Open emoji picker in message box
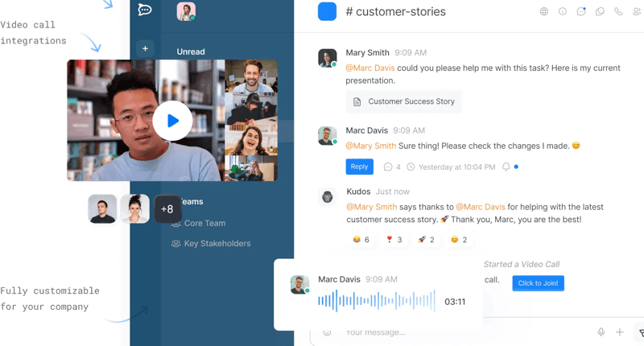Viewport: 644px width, 346px height. (x=327, y=332)
